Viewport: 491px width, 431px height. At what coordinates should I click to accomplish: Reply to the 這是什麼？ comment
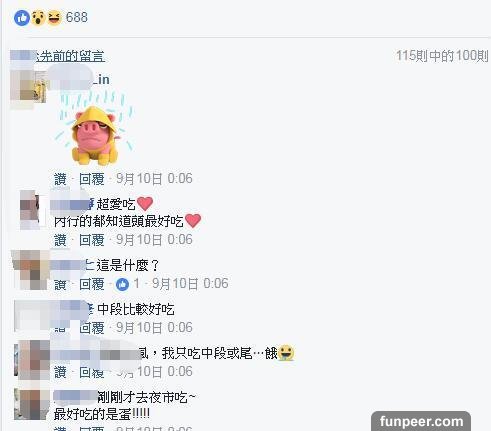92,284
